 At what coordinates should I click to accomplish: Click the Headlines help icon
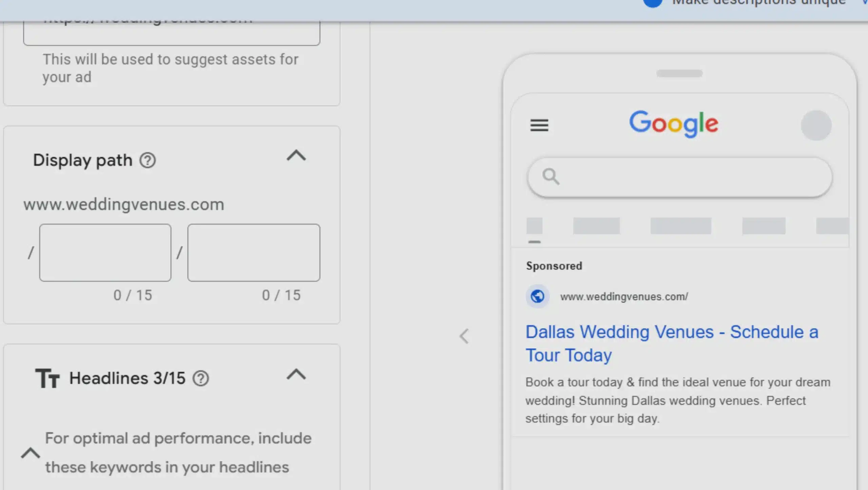[201, 378]
